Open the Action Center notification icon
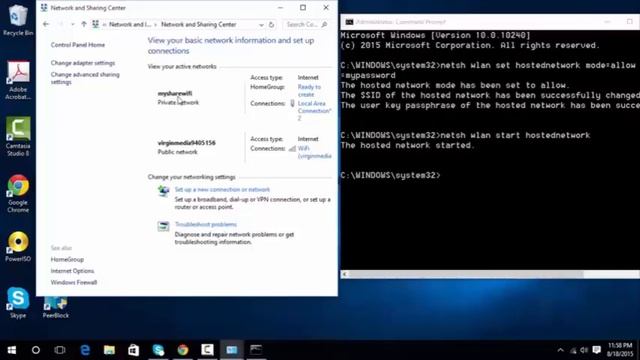640x360 pixels. click(x=597, y=350)
